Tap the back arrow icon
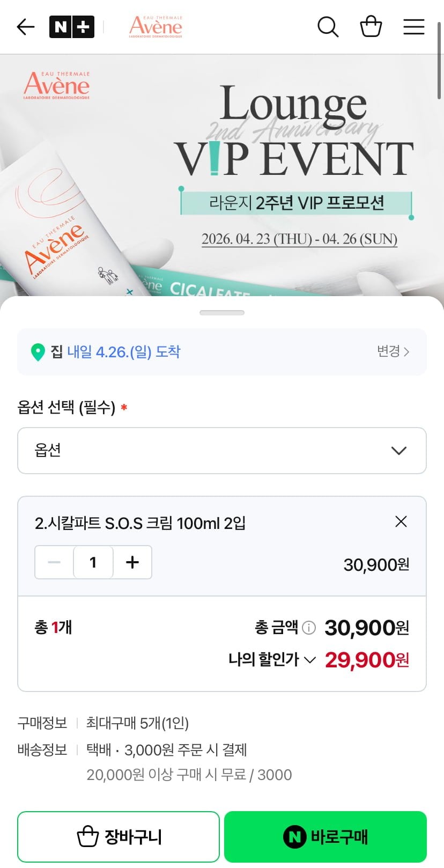 point(25,27)
